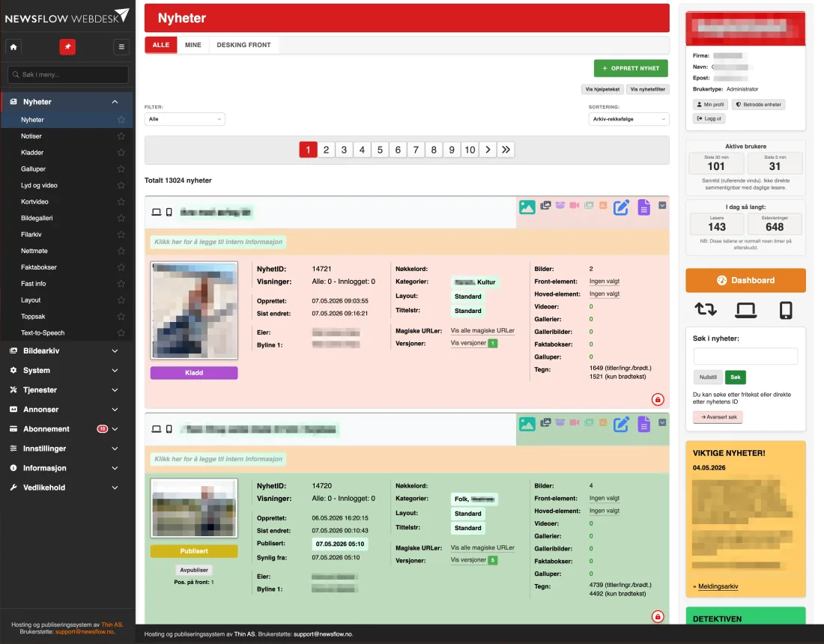Star the Text-to-Speech menu entry
The height and width of the screenshot is (644, 824).
click(121, 333)
